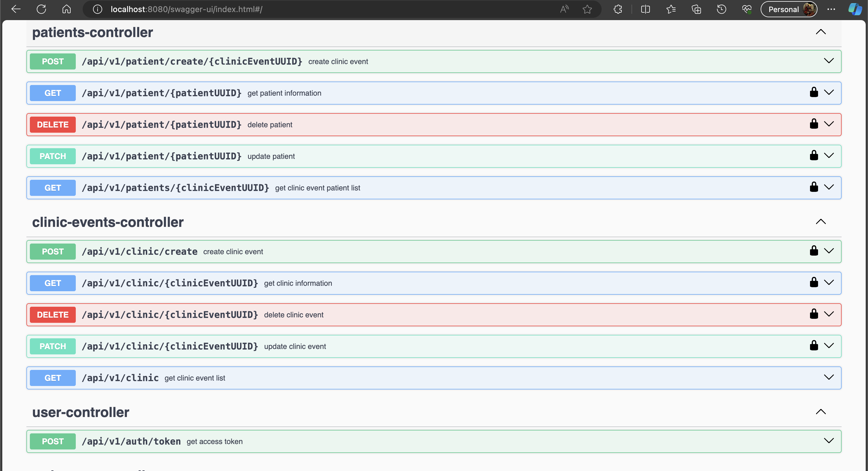Refresh the browser page
The height and width of the screenshot is (471, 868).
click(41, 9)
